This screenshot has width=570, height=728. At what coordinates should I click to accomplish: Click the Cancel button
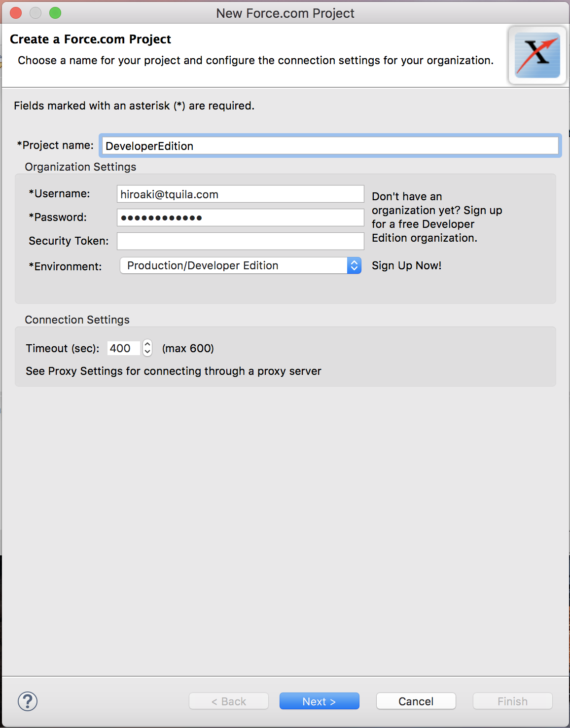point(416,701)
